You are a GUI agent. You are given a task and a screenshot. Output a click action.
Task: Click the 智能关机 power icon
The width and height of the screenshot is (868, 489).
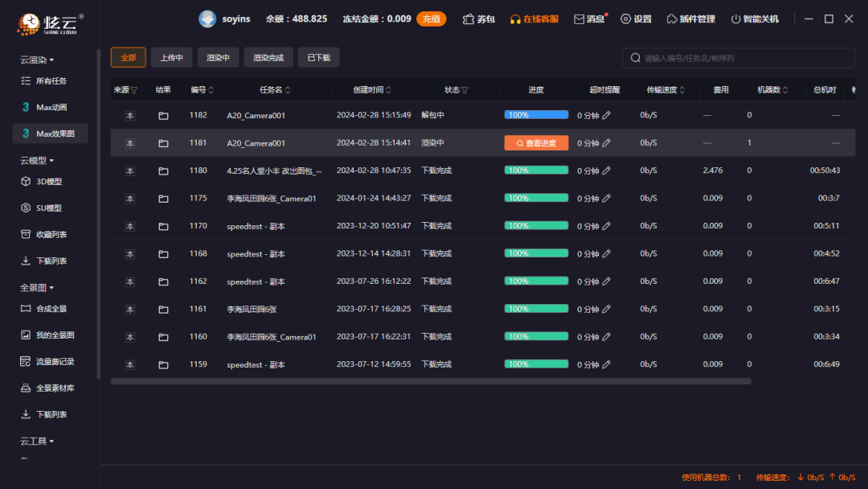(735, 19)
